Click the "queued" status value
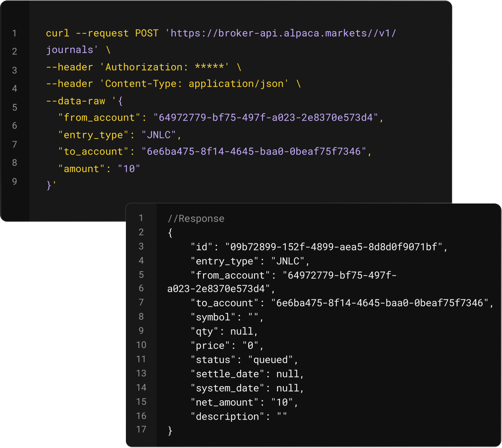Screen dimensions: 502x448 coord(270,360)
